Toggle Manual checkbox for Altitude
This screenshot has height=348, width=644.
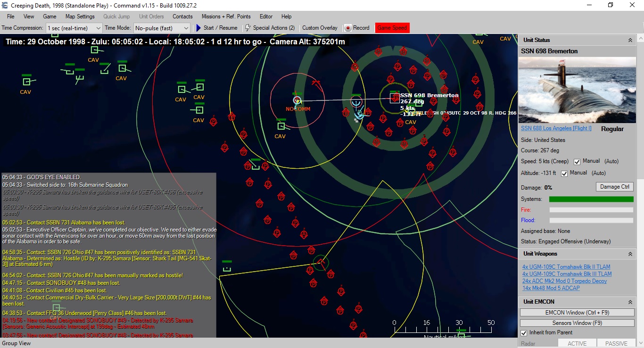click(564, 174)
